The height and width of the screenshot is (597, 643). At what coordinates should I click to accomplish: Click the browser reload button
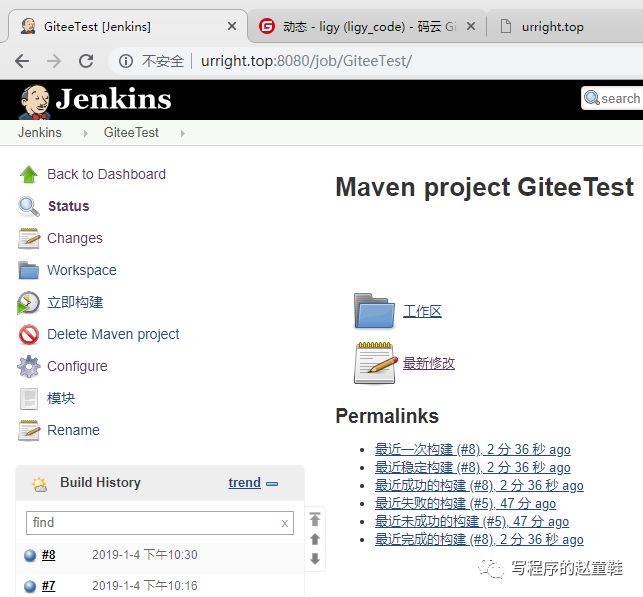86,61
